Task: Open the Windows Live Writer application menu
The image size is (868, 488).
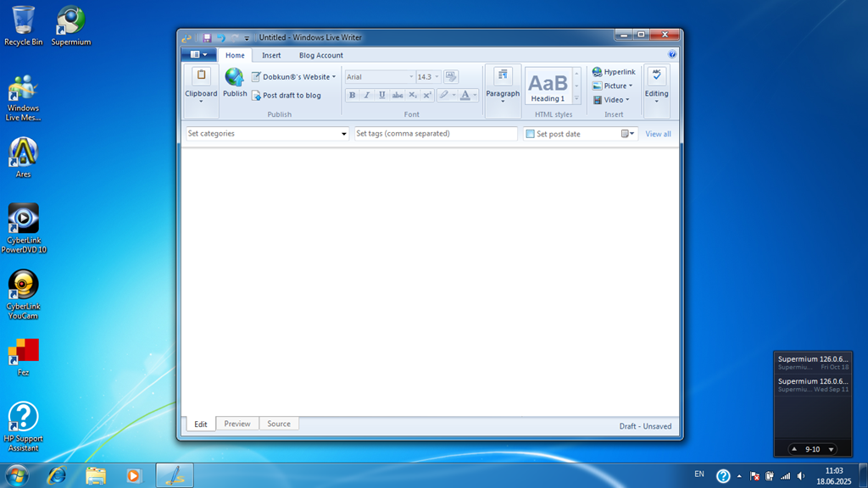Action: click(198, 55)
